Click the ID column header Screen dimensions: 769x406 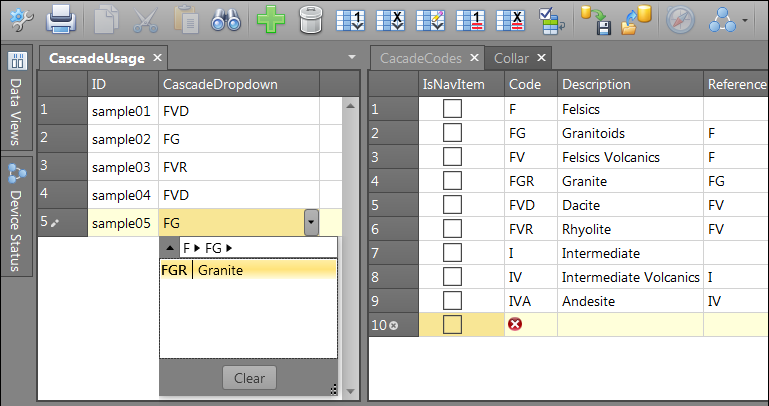(123, 84)
